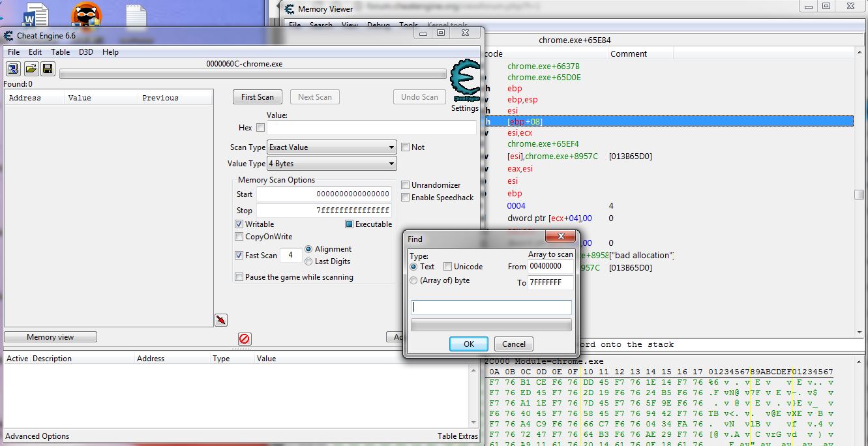
Task: Click the Start address input field
Action: coord(324,194)
